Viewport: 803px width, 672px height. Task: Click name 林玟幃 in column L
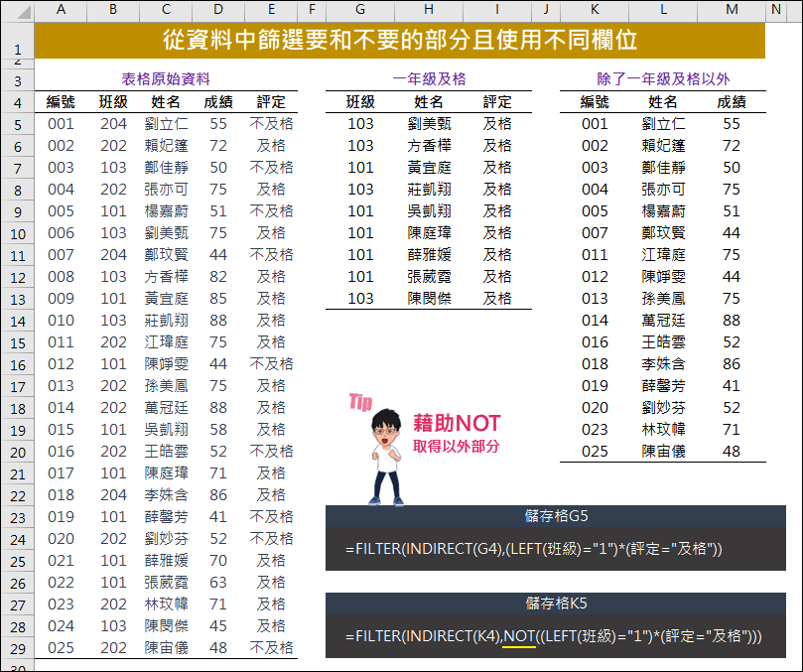click(x=663, y=430)
